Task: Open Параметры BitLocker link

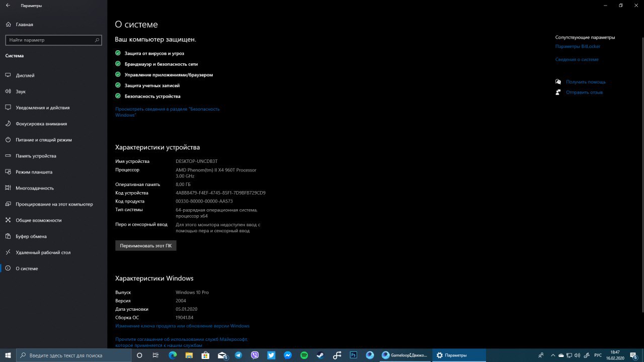Action: tap(578, 46)
